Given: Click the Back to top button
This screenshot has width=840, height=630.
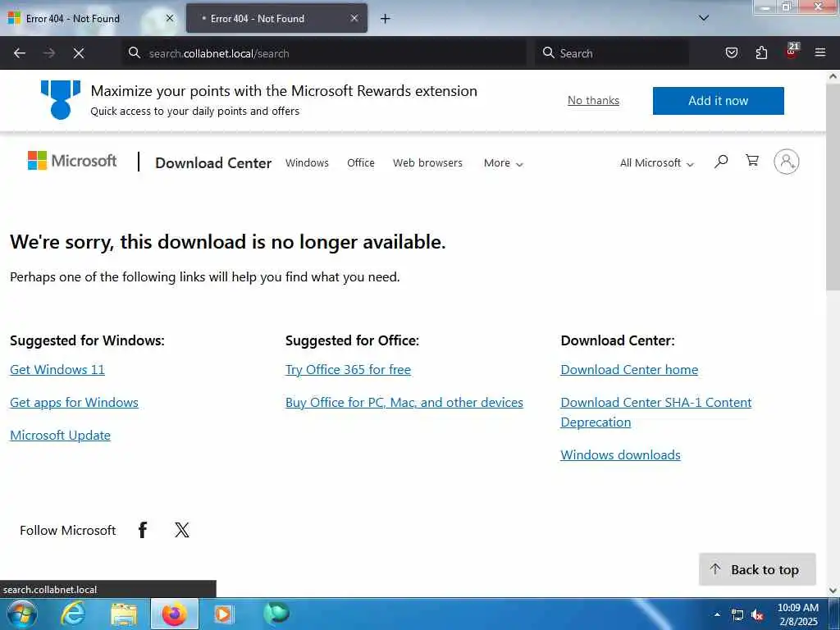Looking at the screenshot, I should pyautogui.click(x=757, y=569).
